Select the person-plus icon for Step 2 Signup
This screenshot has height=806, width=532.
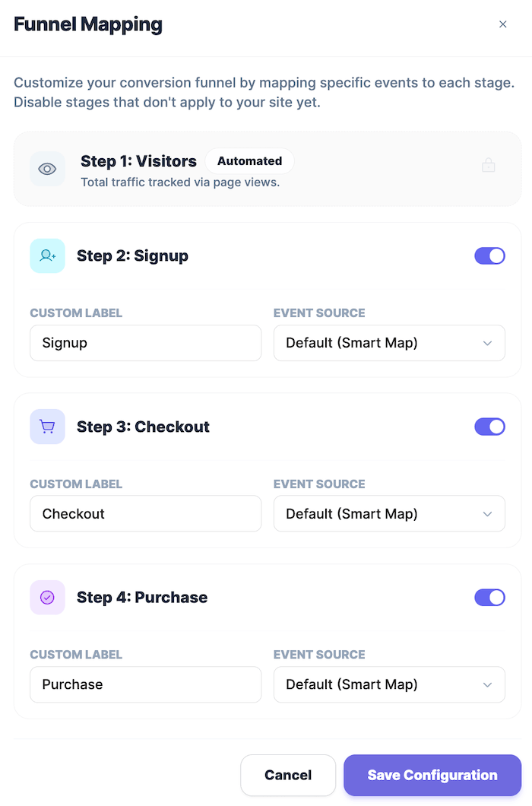(x=47, y=255)
